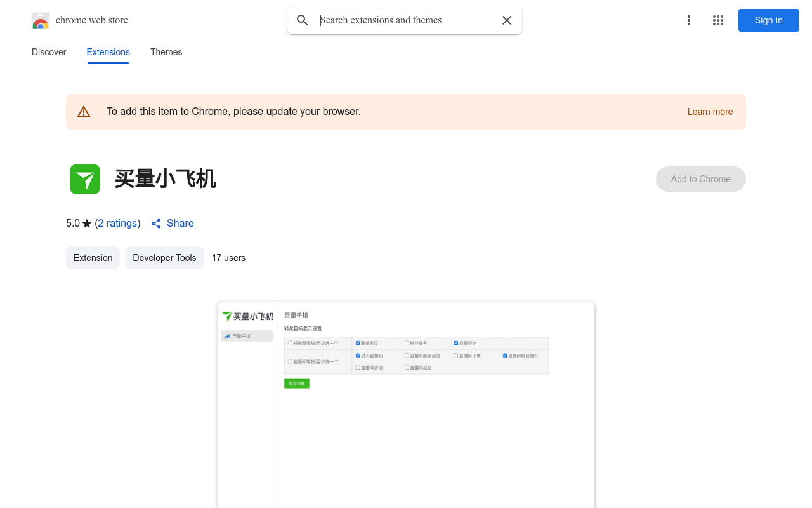Image resolution: width=812 pixels, height=508 pixels.
Task: Select the Developer Tools category chip
Action: pos(164,258)
